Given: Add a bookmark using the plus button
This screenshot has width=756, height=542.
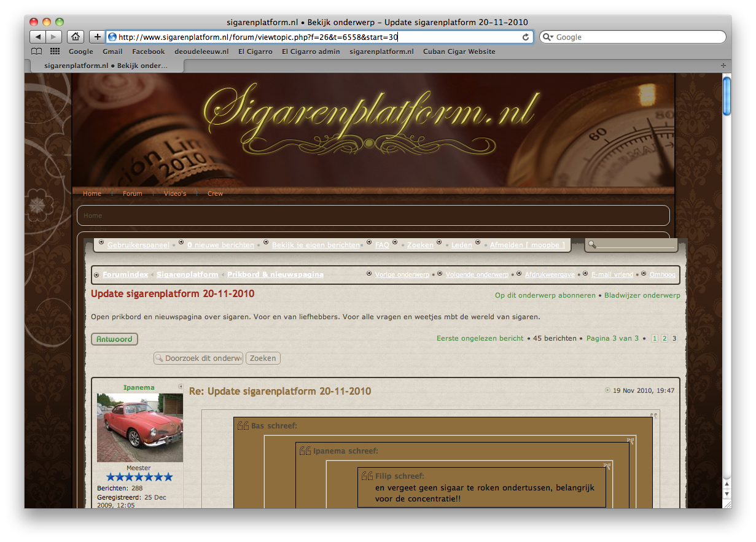Looking at the screenshot, I should click(97, 37).
